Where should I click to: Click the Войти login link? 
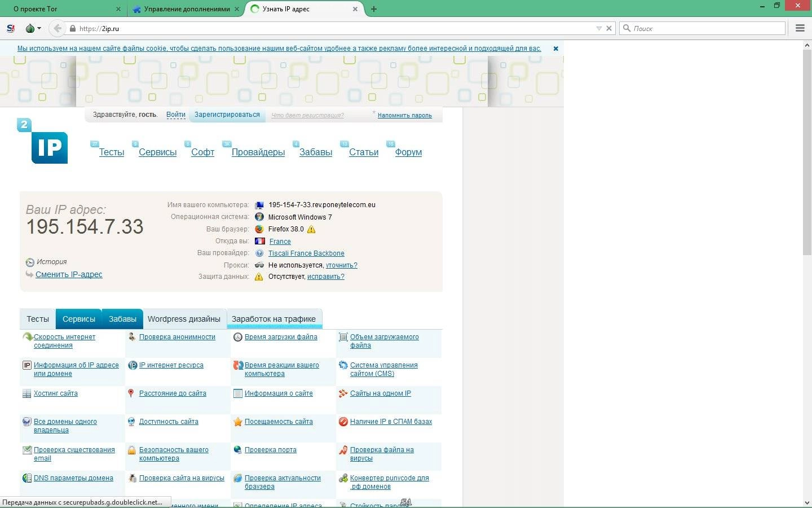click(176, 115)
